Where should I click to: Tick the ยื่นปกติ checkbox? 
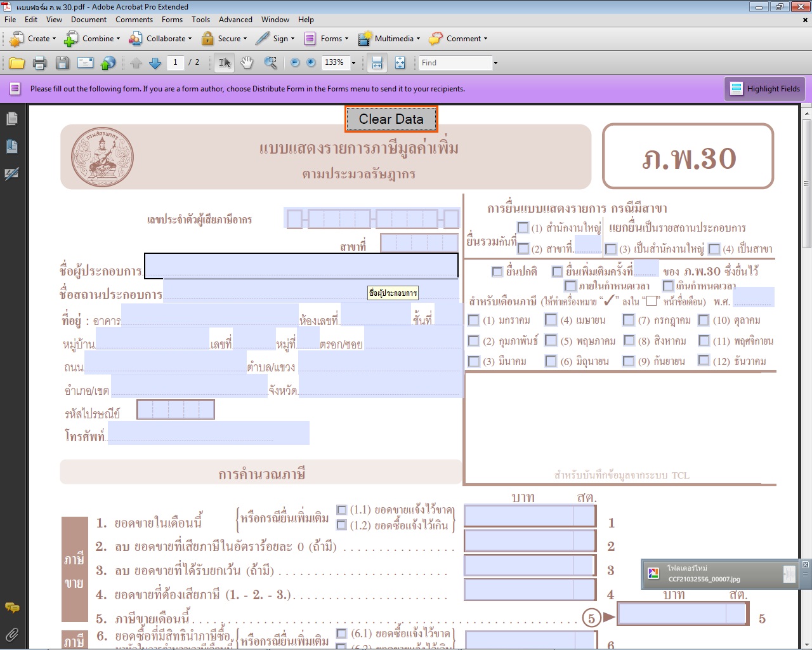tap(497, 272)
